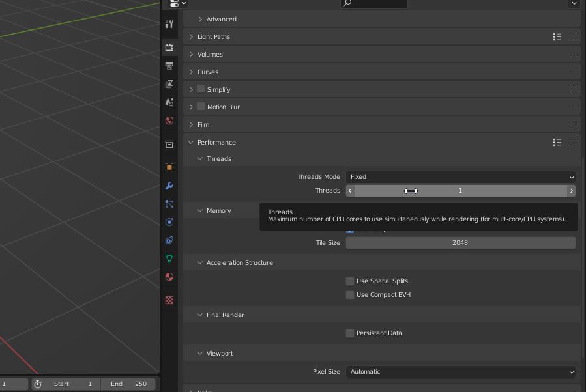Expand the Simplify panel arrow
This screenshot has height=392, width=586.
pos(192,89)
